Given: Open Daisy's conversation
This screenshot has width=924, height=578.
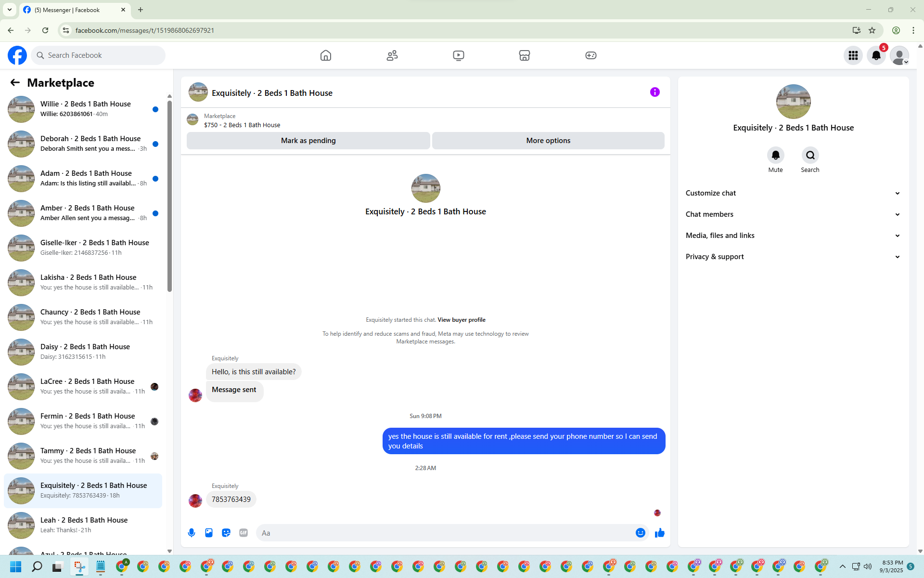Looking at the screenshot, I should [83, 352].
